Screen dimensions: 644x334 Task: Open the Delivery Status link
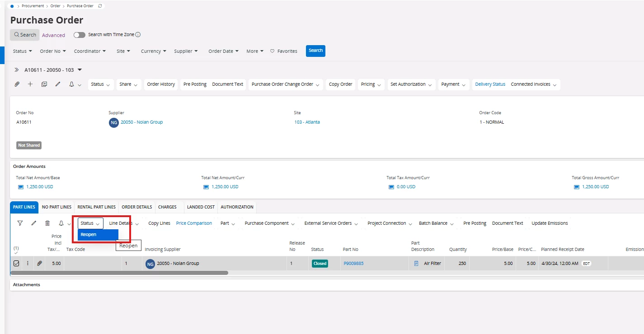490,84
